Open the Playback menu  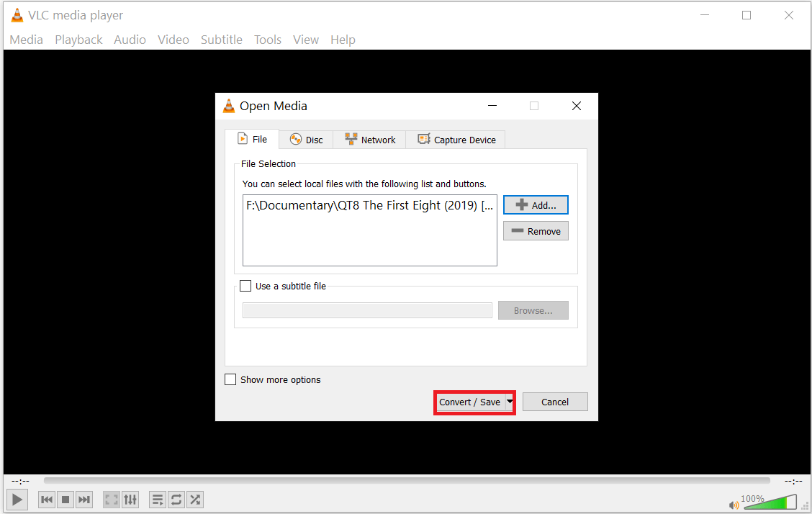78,40
